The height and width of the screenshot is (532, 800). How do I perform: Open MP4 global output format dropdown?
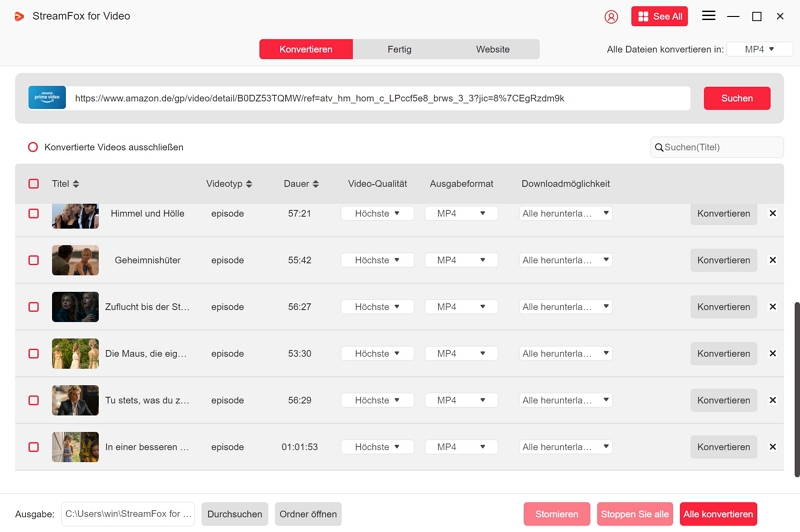tap(759, 49)
